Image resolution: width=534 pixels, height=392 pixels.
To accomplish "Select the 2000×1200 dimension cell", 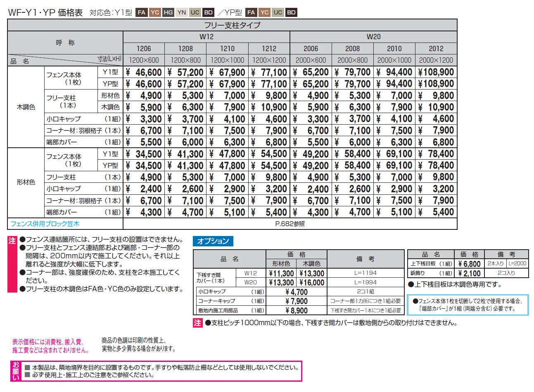I will pyautogui.click(x=436, y=60).
